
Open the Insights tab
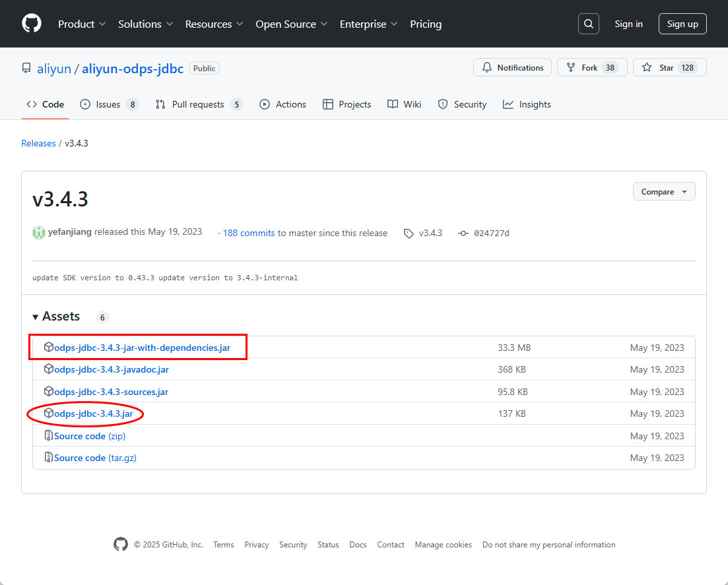pos(527,104)
